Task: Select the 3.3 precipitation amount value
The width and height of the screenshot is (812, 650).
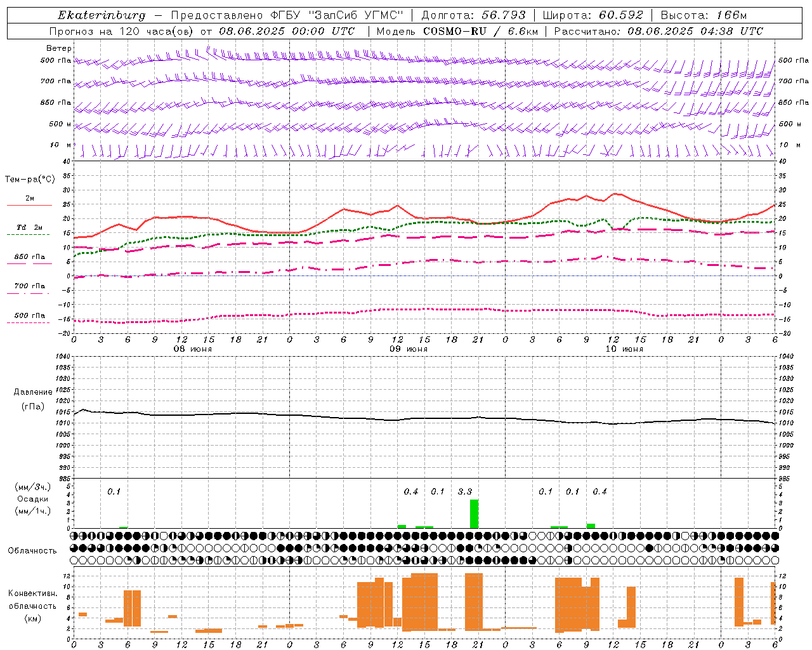Action: tap(465, 491)
